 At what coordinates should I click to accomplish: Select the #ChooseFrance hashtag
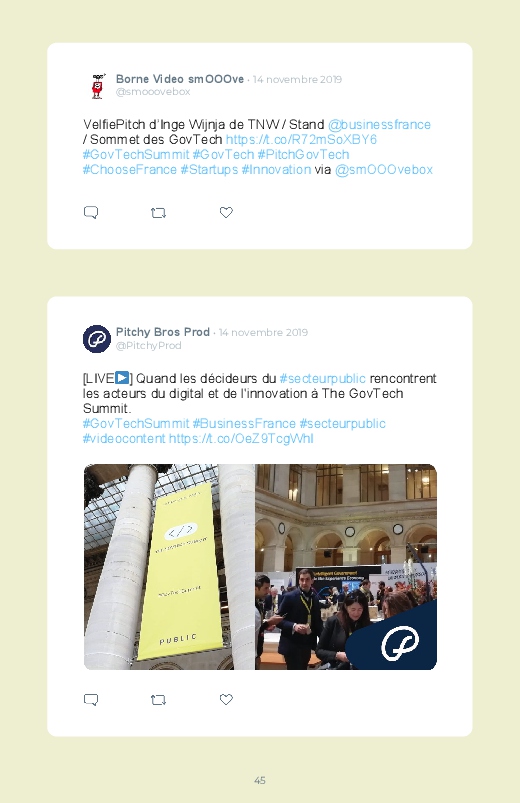point(130,170)
